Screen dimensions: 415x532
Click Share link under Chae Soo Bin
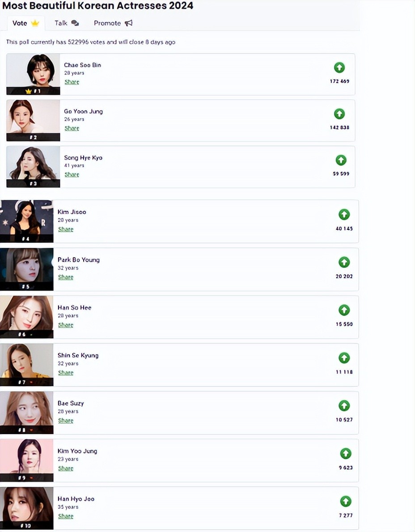(x=72, y=82)
